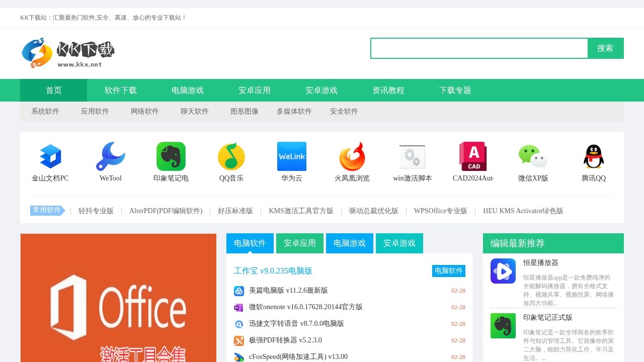Viewport: 644px width, 362px height.
Task: Open the 腾讯QQ penguin icon
Action: click(x=593, y=156)
